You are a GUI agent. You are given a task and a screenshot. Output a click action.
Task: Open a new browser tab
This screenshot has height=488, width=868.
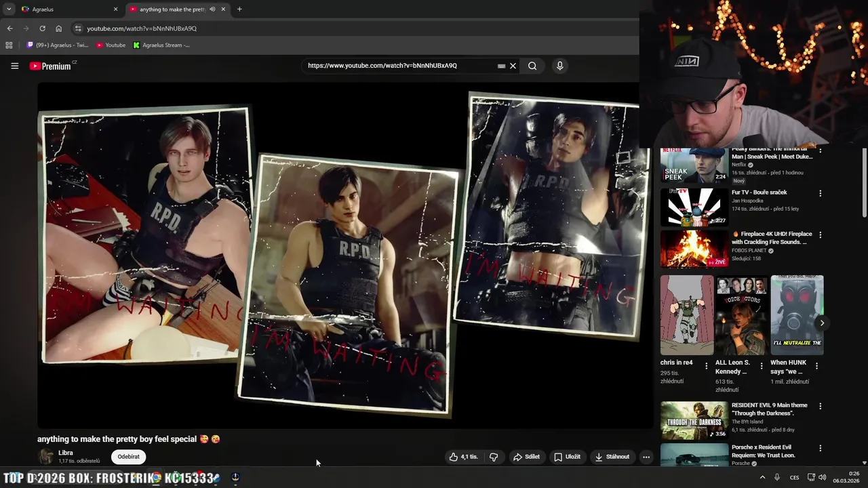click(x=239, y=9)
